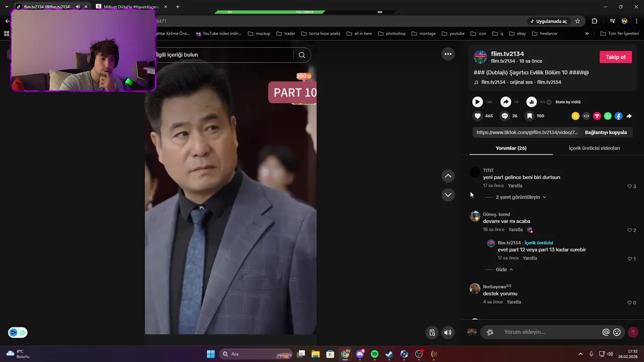Open Steam from the taskbar
This screenshot has height=362, width=644.
[x=389, y=354]
